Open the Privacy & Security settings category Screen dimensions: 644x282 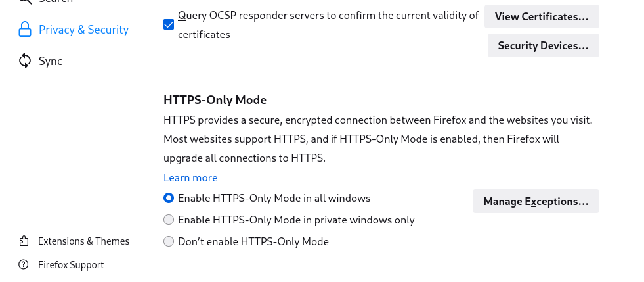(83, 30)
